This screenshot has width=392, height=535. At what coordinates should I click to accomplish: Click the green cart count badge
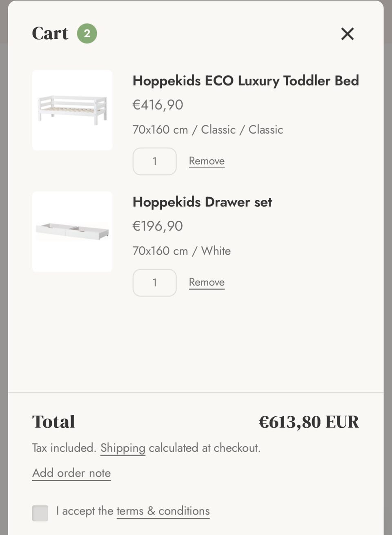87,34
